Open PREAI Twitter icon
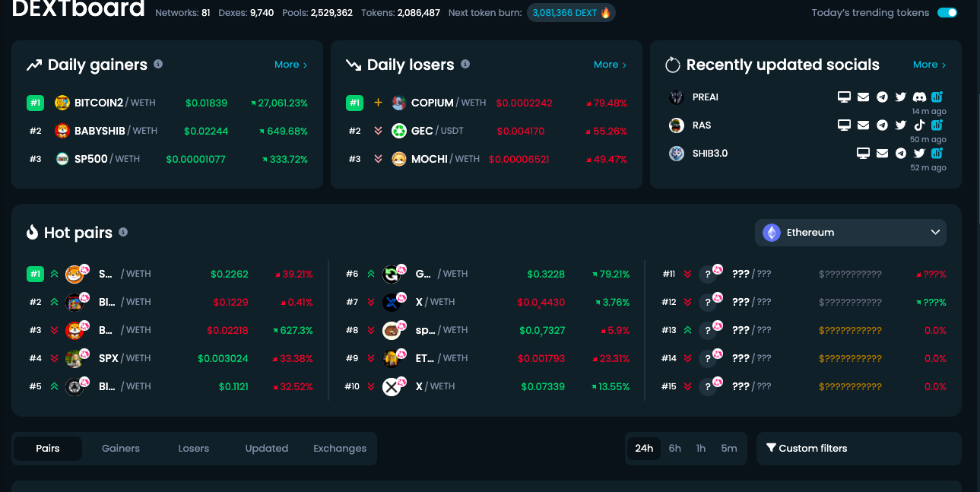Screen dimensions: 980x492 pyautogui.click(x=901, y=97)
